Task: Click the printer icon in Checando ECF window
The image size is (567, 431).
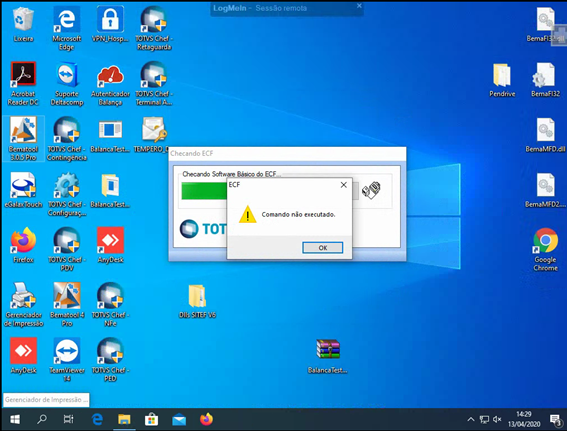Action: tap(371, 190)
